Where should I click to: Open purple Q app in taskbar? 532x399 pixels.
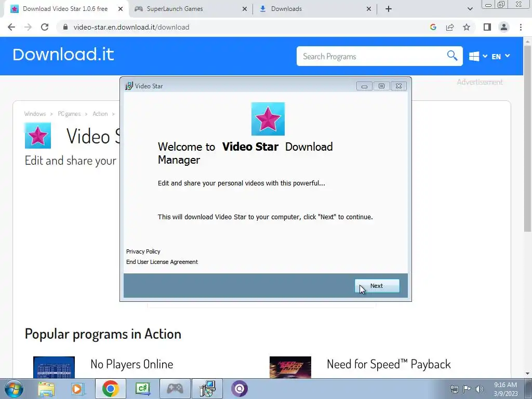point(240,389)
